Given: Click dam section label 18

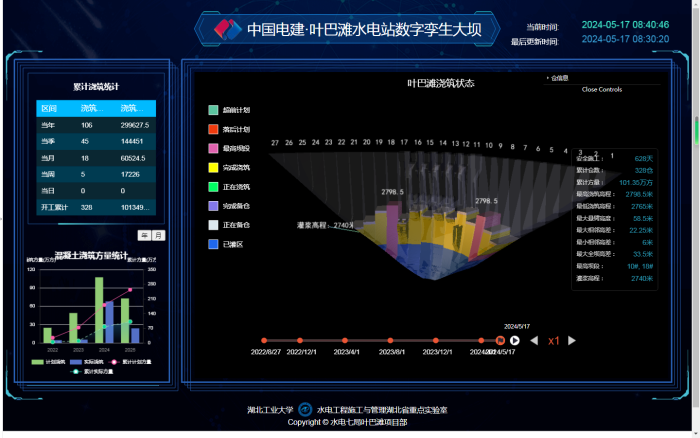Looking at the screenshot, I should click(391, 142).
